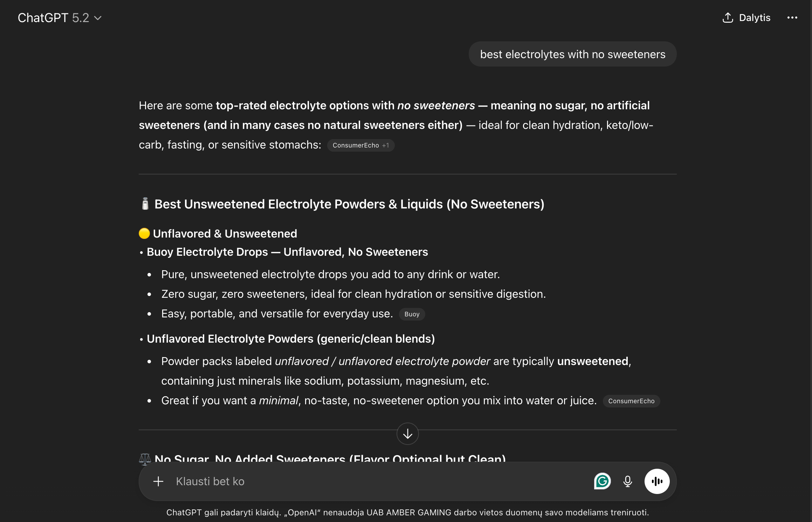Click the ChatGPT disclaimer text at the bottom

click(407, 513)
